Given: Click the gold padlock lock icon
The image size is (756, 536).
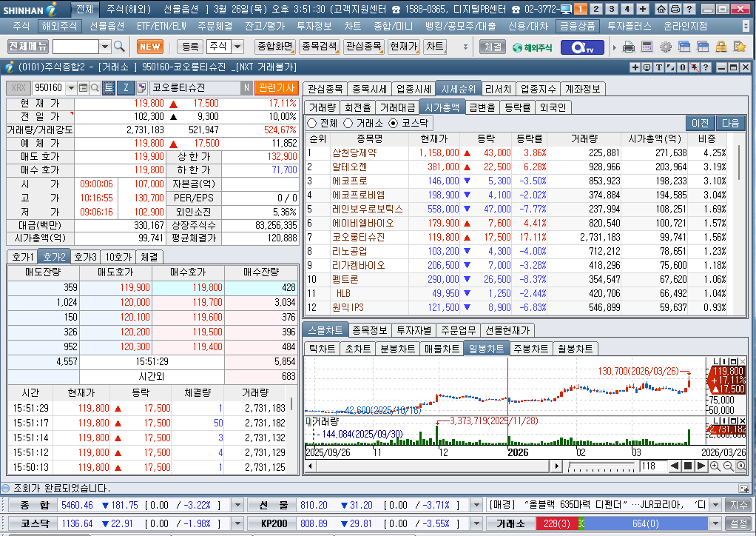Looking at the screenshot, I should [720, 47].
